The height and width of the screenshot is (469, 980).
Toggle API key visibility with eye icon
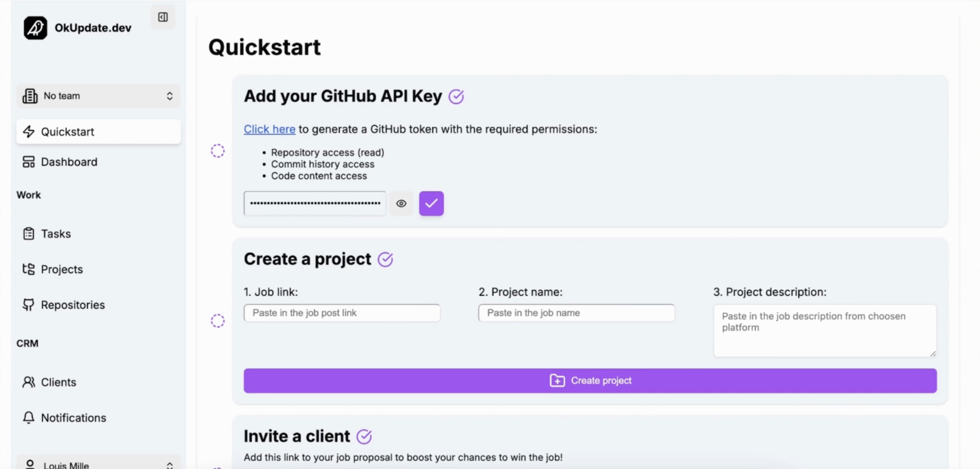click(401, 203)
